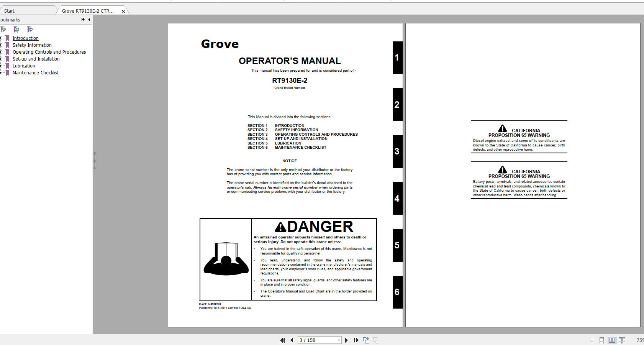644x345 pixels.
Task: Switch to two-page facing view
Action: 612,340
